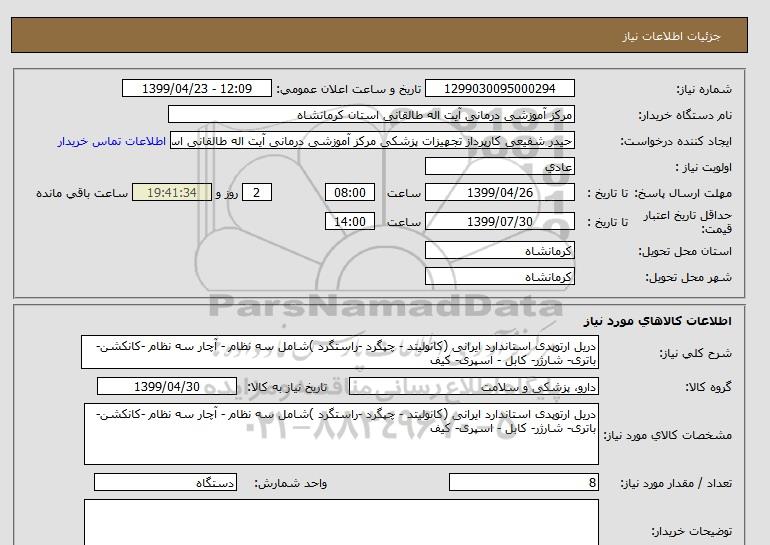Click the label تعداد / مقدار مورد نیاز
The height and width of the screenshot is (545, 770).
click(x=676, y=483)
